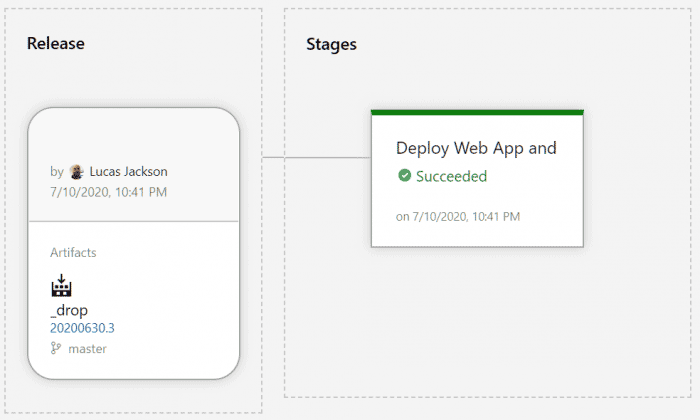Screen dimensions: 700x420
Task: Click the Lucas Jackson name
Action: 129,171
